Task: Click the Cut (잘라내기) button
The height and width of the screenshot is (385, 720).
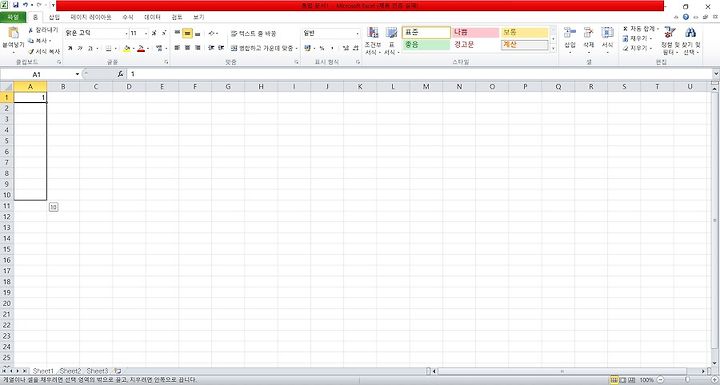Action: 43,30
